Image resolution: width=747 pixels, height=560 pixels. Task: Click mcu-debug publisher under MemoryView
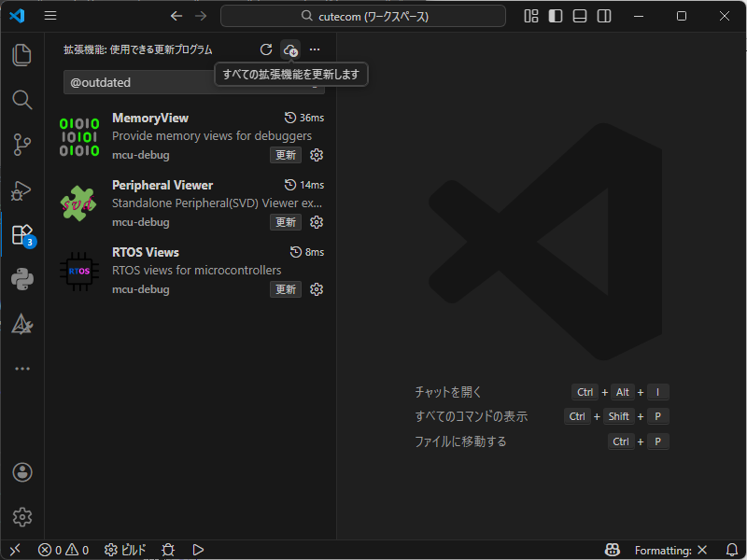pos(141,155)
